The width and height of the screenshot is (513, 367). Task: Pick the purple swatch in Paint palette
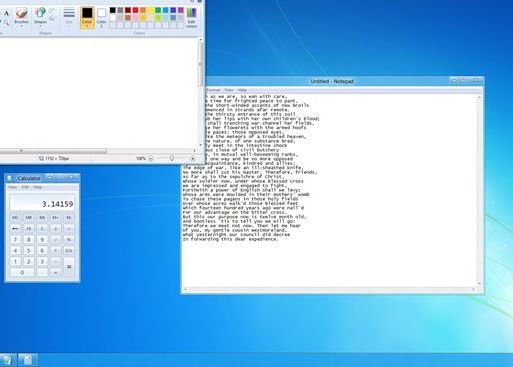tap(181, 11)
